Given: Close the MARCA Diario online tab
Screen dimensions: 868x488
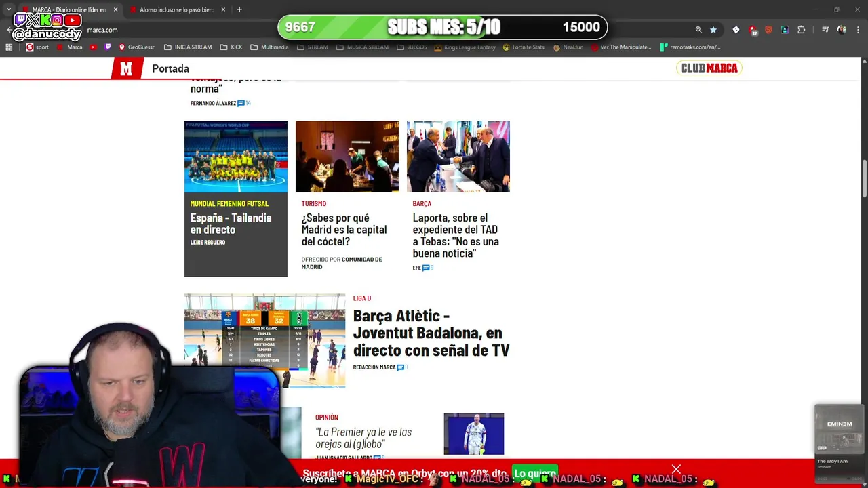Looking at the screenshot, I should click(x=115, y=9).
